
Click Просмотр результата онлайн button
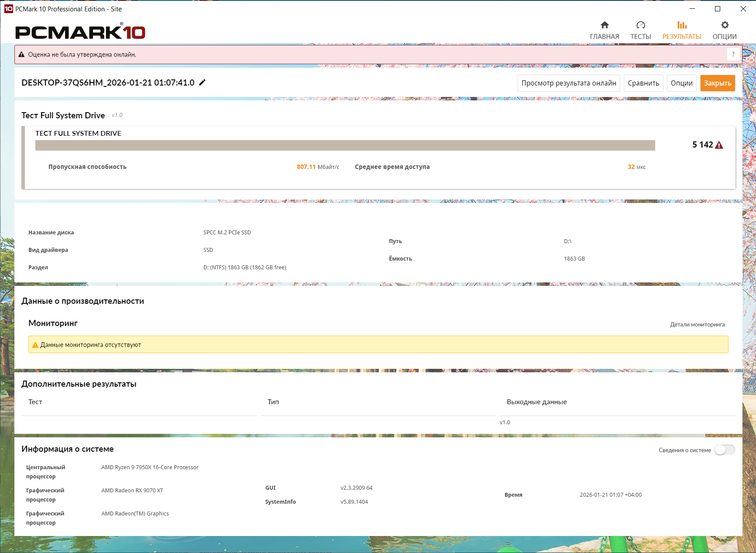[x=569, y=83]
